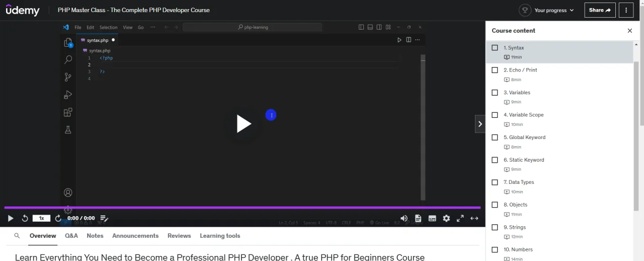644x261 pixels.
Task: Check the 2. Echo / Print checkbox
Action: [495, 70]
